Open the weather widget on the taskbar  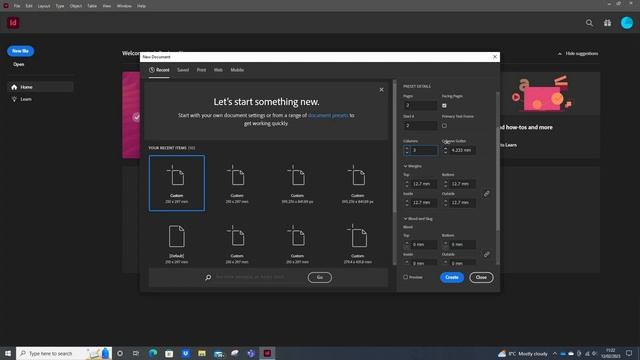tap(523, 353)
